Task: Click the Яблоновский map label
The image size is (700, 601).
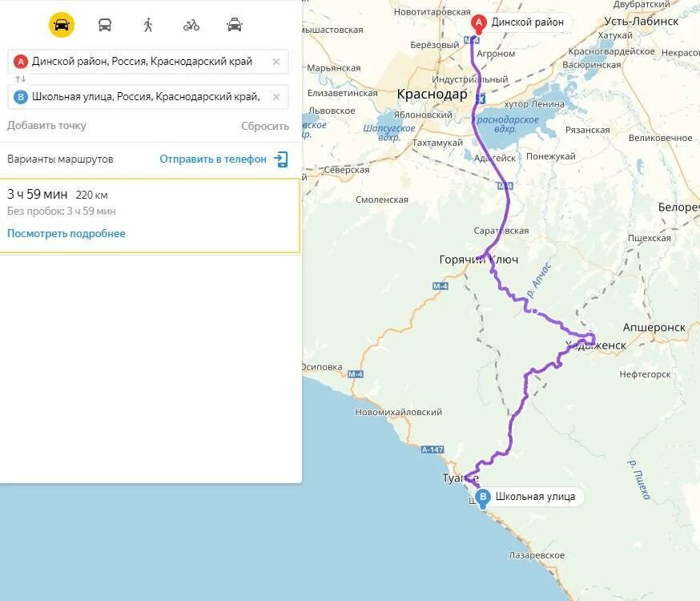Action: point(423,115)
